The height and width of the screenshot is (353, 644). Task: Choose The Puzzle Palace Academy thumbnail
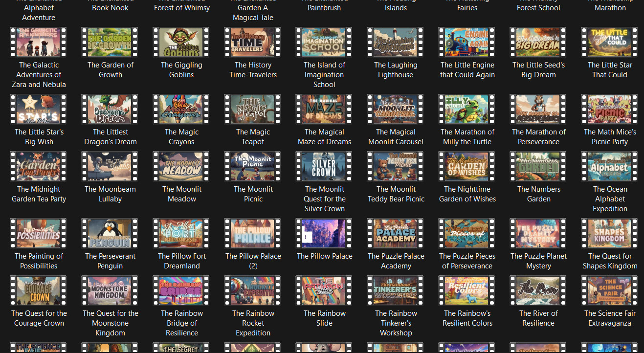tap(396, 234)
